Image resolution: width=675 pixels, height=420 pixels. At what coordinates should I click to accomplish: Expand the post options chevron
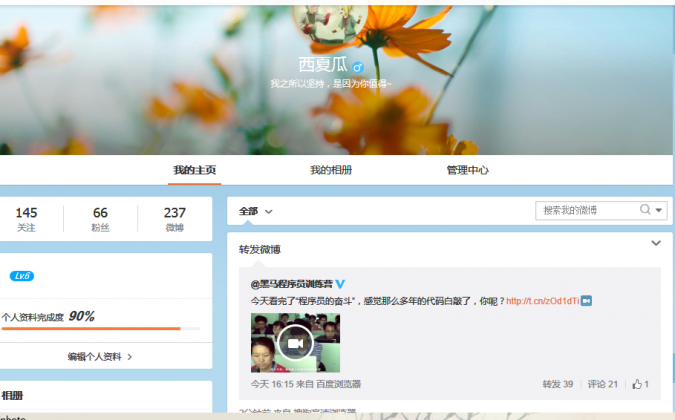coord(656,243)
